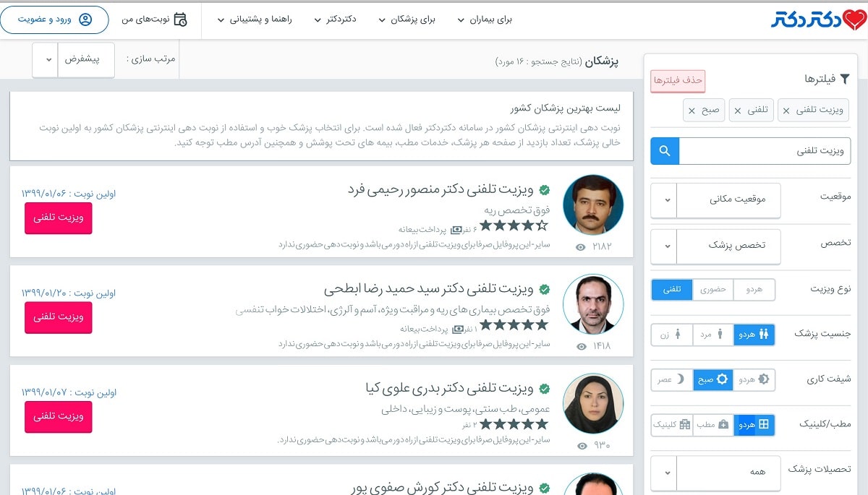
Task: Open profile of دکتر کورش صفوی پور
Action: pos(442,488)
